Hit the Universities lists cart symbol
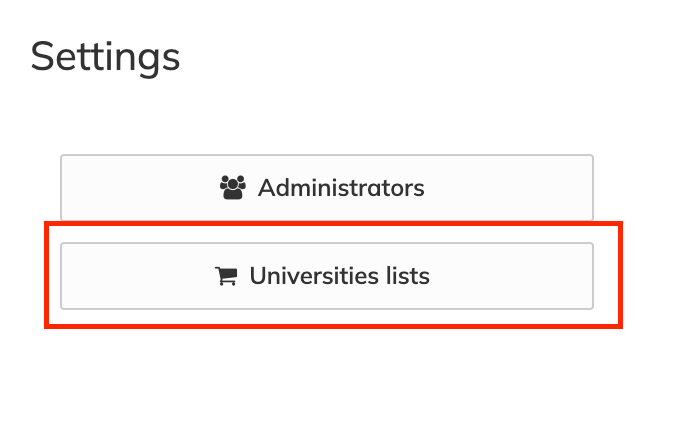This screenshot has height=422, width=694. [x=225, y=276]
